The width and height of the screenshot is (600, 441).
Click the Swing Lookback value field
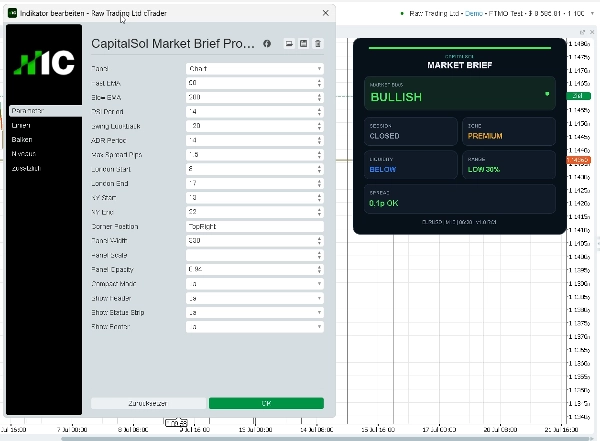255,126
